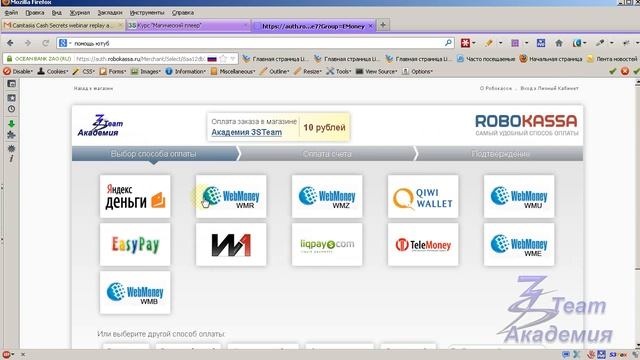Select the W1 wallet payment tile
The height and width of the screenshot is (360, 640).
click(x=231, y=244)
